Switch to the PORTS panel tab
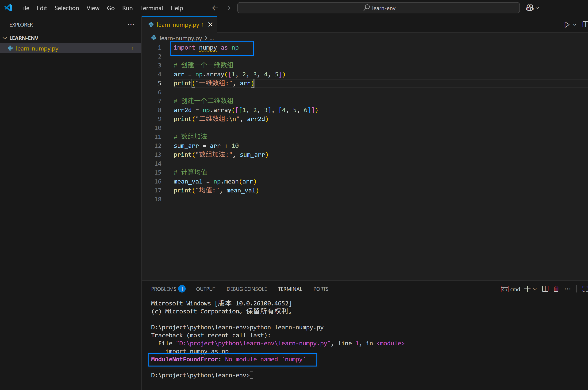 click(321, 289)
